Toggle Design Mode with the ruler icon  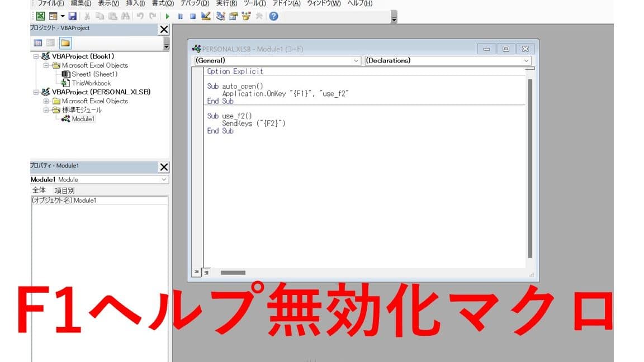[x=206, y=16]
